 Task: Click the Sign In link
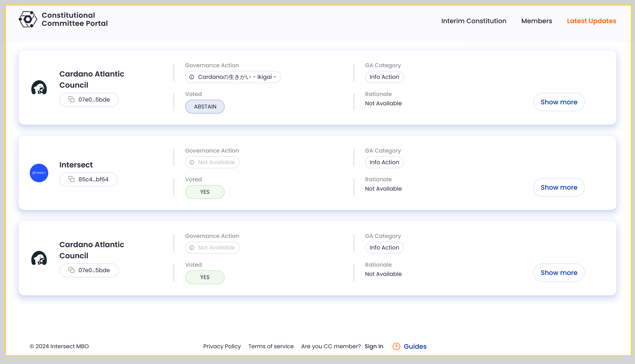click(374, 346)
